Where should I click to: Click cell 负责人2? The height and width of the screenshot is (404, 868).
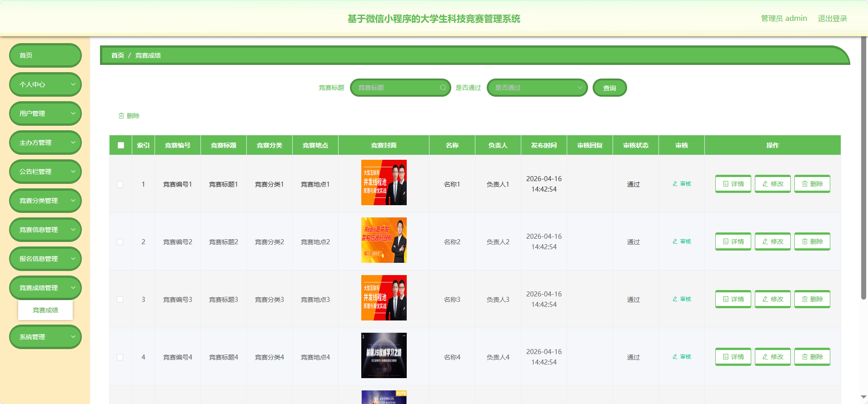click(x=498, y=242)
